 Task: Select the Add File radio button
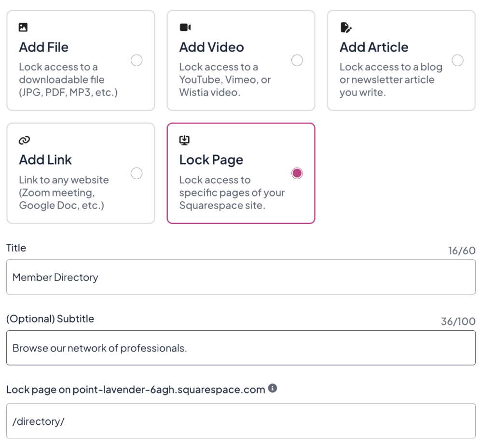coord(137,60)
